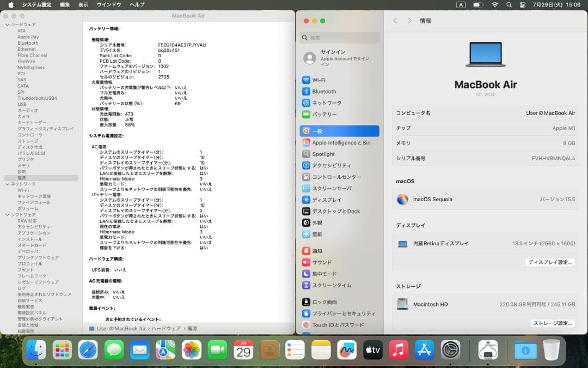This screenshot has height=368, width=588.
Task: Select Bluetooth in the System Settings sidebar
Action: [x=327, y=91]
